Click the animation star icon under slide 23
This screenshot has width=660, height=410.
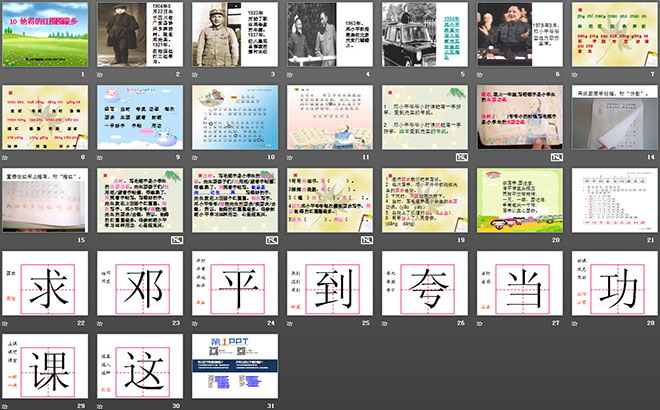coord(100,323)
